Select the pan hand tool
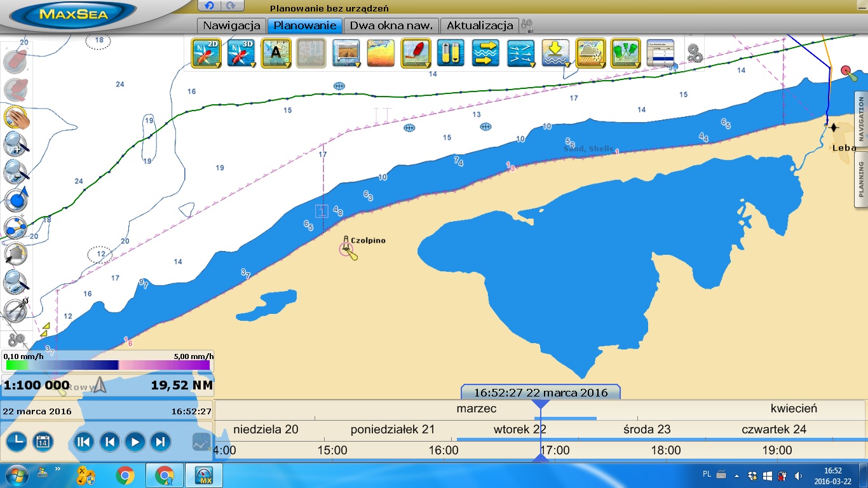 15,118
